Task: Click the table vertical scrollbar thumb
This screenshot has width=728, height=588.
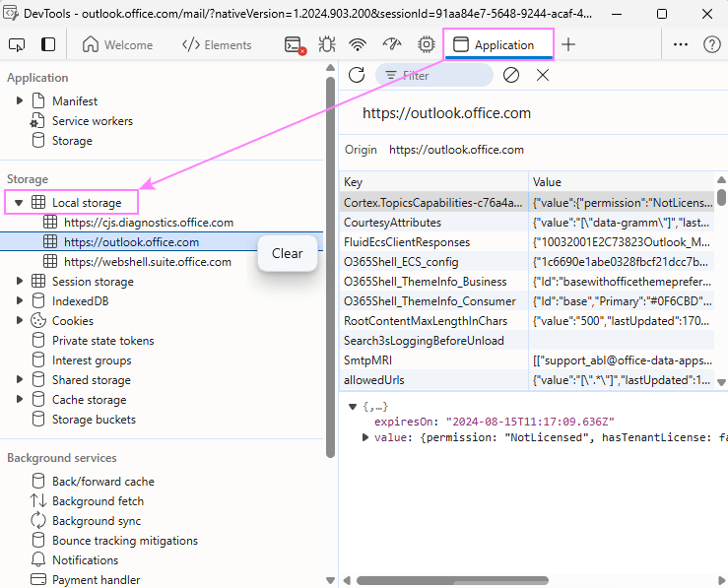Action: click(x=721, y=196)
